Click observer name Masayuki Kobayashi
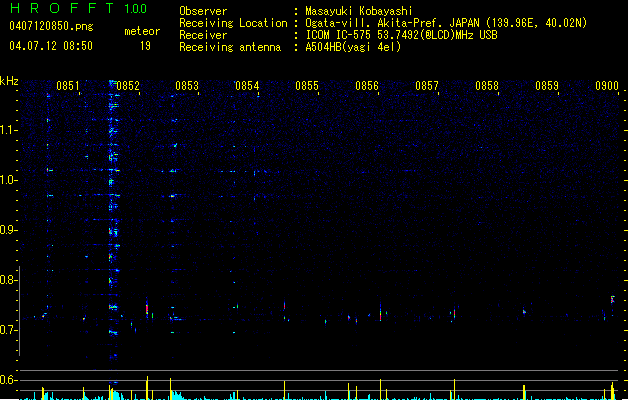The width and height of the screenshot is (629, 400). click(359, 11)
